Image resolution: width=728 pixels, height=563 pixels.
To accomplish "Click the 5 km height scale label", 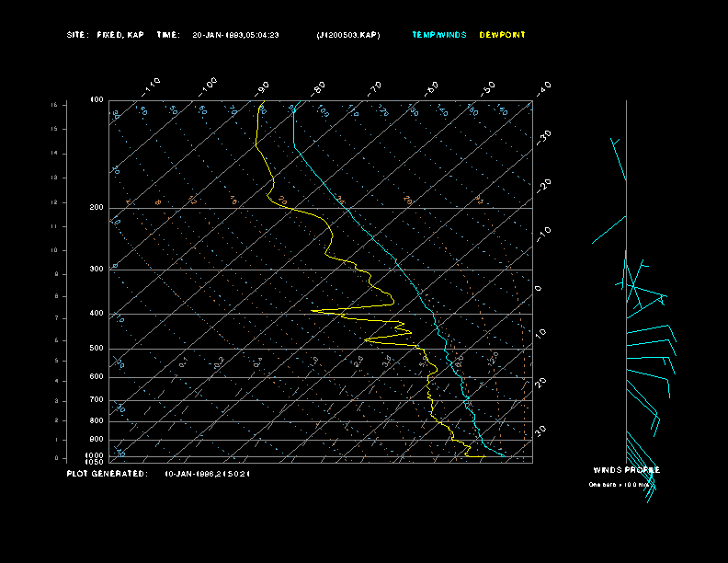I will tap(56, 361).
